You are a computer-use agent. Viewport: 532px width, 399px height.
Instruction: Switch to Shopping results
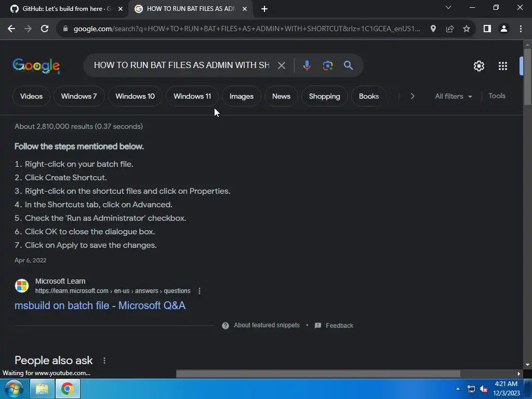(324, 96)
